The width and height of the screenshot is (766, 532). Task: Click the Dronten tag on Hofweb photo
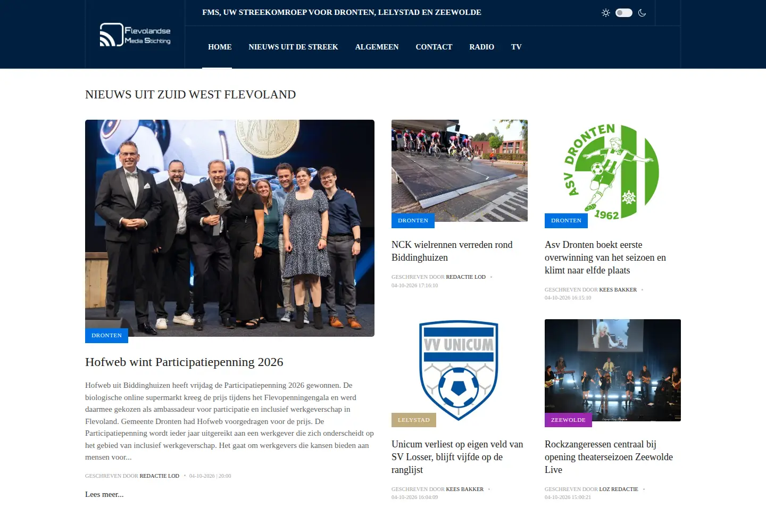tap(106, 335)
